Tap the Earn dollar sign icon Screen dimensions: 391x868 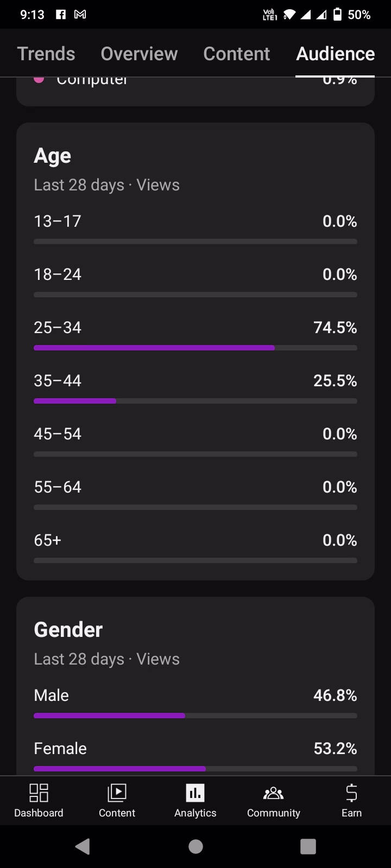coord(351,793)
